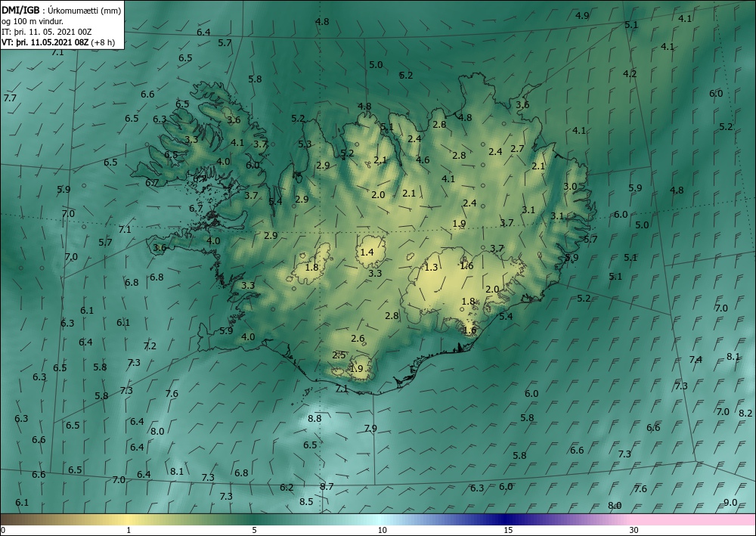Click the 8.7 value on the map
The height and width of the screenshot is (536, 756).
click(327, 486)
